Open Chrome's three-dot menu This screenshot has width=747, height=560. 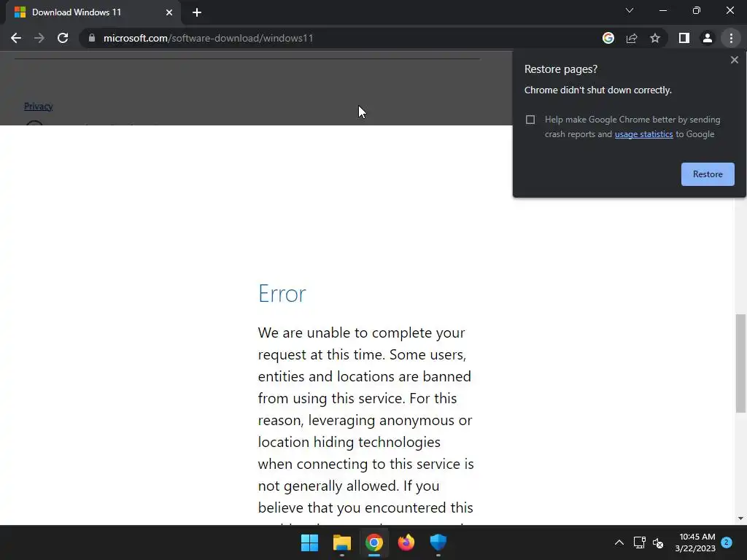[x=731, y=38]
